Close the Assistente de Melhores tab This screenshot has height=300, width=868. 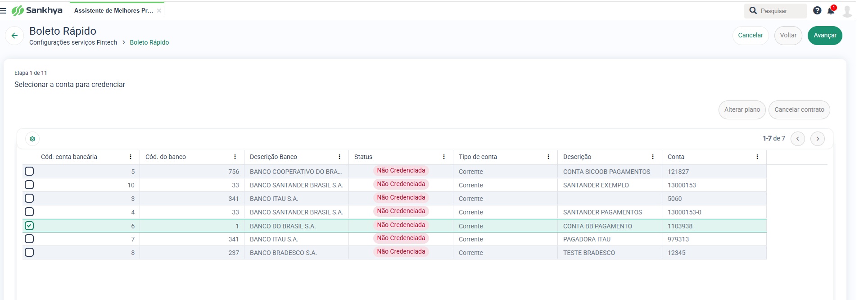click(x=159, y=11)
